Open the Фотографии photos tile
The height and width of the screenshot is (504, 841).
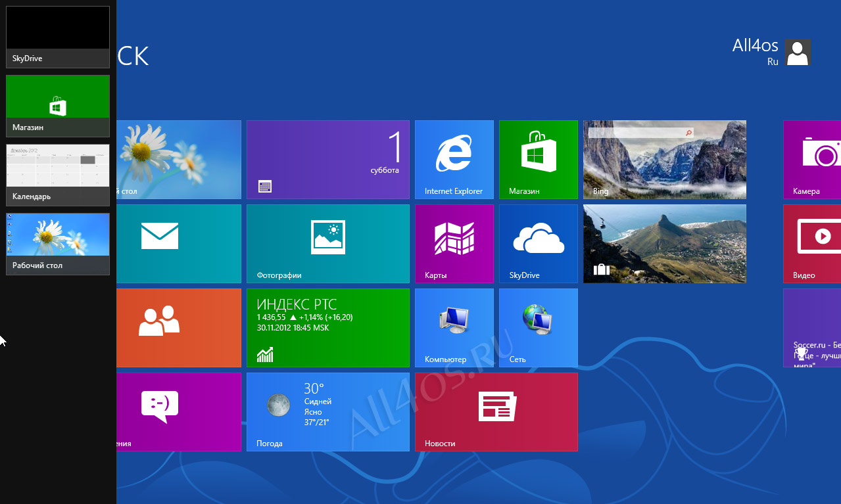(x=328, y=244)
